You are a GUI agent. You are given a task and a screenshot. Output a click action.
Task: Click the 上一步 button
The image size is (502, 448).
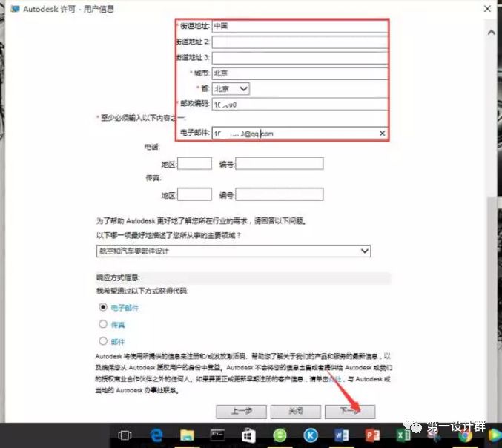point(242,412)
